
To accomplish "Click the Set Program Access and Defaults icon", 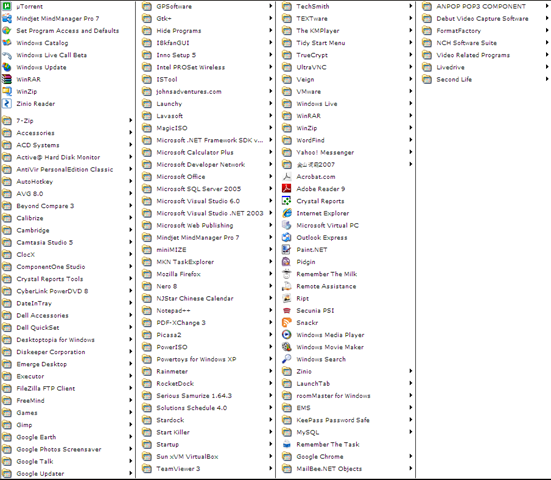I will [7, 31].
